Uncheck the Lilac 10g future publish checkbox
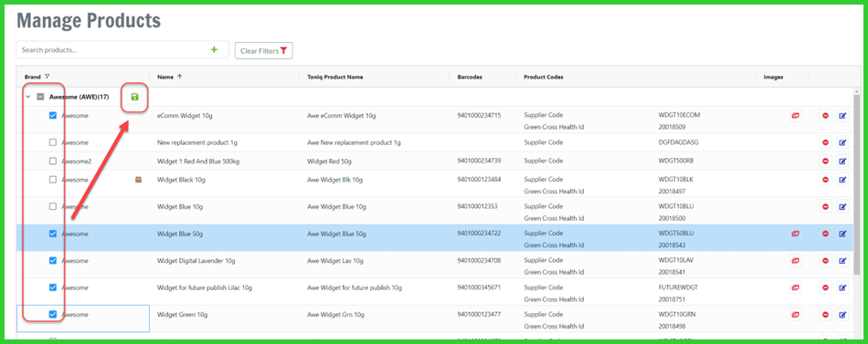The width and height of the screenshot is (868, 344). [x=53, y=287]
